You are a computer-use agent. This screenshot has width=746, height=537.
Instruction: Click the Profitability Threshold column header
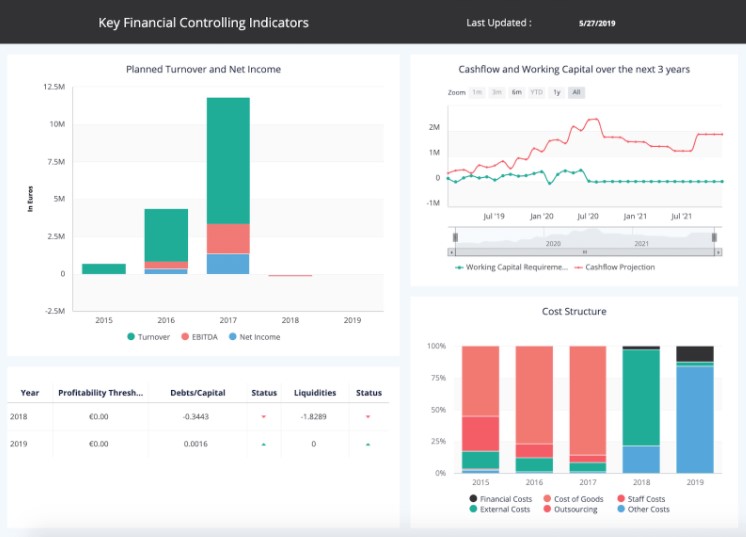click(102, 393)
